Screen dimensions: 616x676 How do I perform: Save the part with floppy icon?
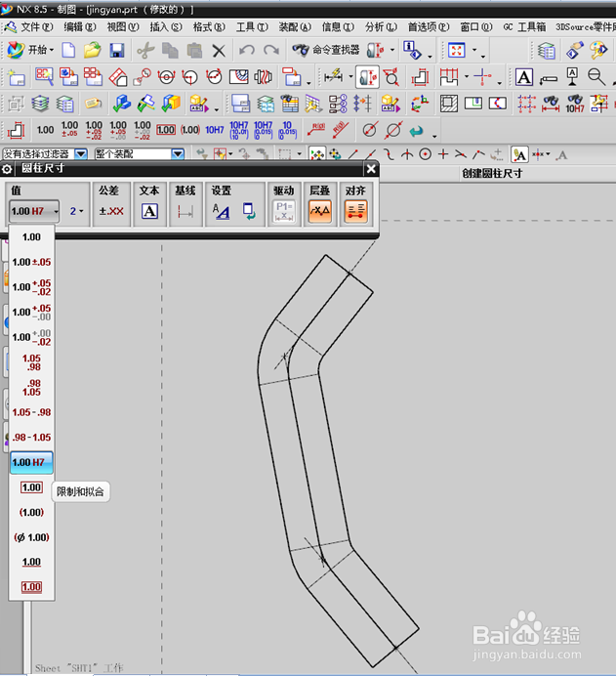[117, 51]
